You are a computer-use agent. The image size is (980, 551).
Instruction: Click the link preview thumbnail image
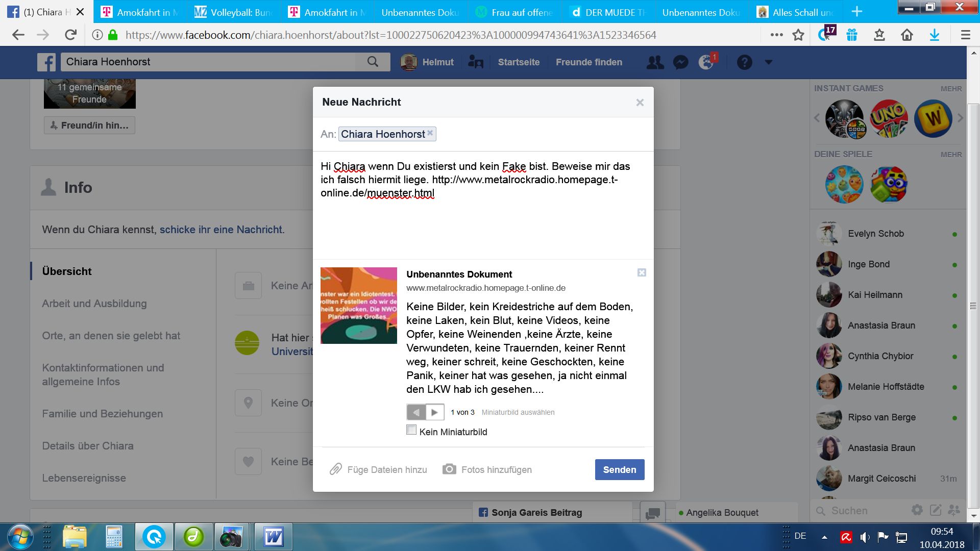click(359, 306)
